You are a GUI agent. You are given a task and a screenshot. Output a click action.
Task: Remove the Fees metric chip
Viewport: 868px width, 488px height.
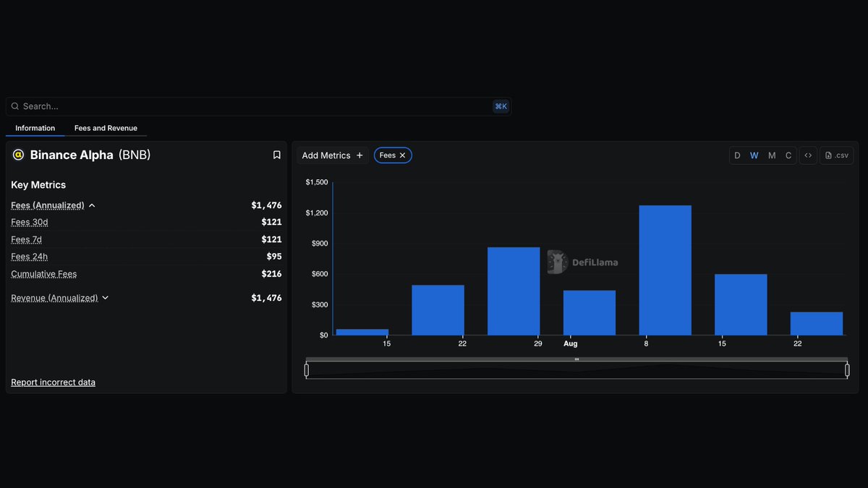[x=402, y=155]
